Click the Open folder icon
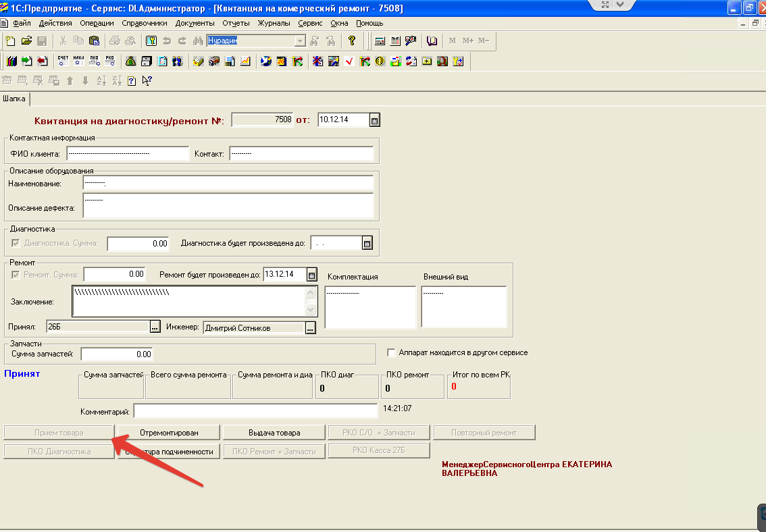 [x=26, y=41]
